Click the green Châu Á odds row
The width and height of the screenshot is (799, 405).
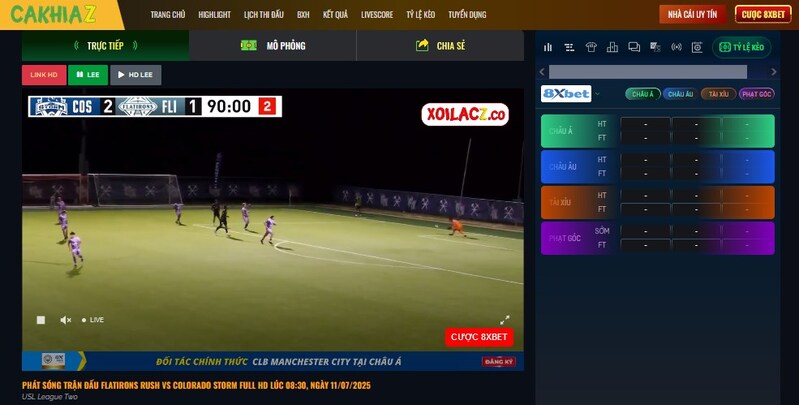tap(657, 131)
